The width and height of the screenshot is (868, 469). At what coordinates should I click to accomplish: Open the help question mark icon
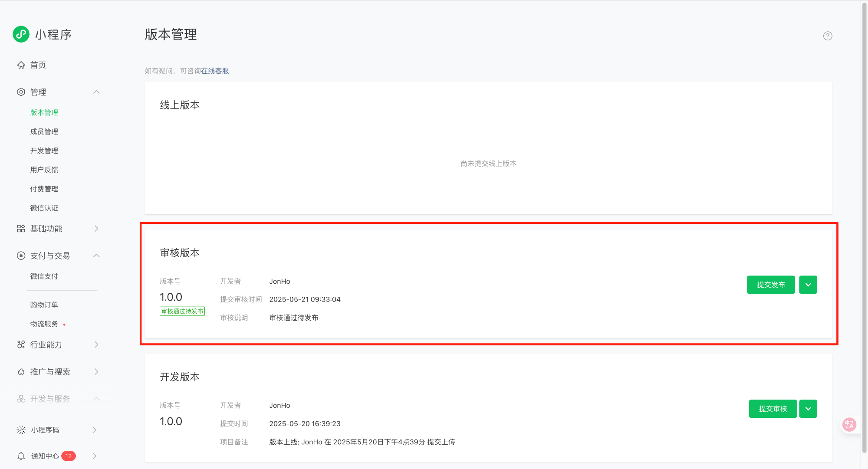pyautogui.click(x=828, y=36)
